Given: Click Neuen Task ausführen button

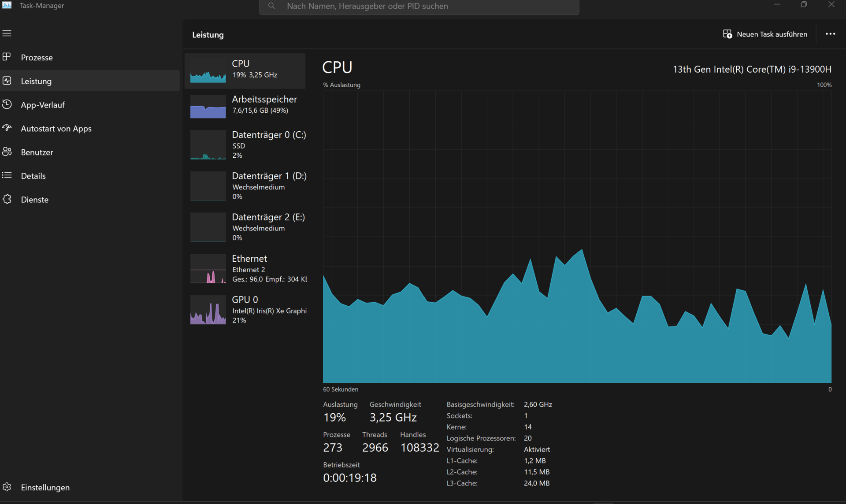Looking at the screenshot, I should [x=765, y=34].
